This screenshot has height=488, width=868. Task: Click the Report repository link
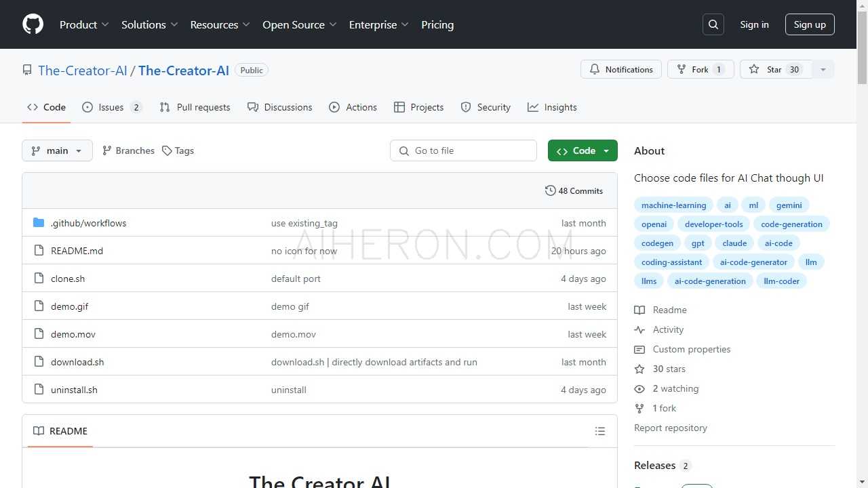click(671, 428)
